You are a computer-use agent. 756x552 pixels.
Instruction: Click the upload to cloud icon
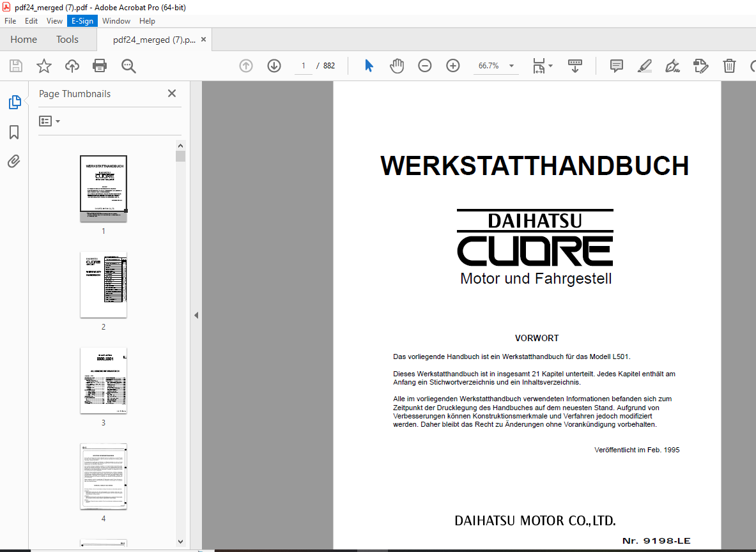[72, 66]
